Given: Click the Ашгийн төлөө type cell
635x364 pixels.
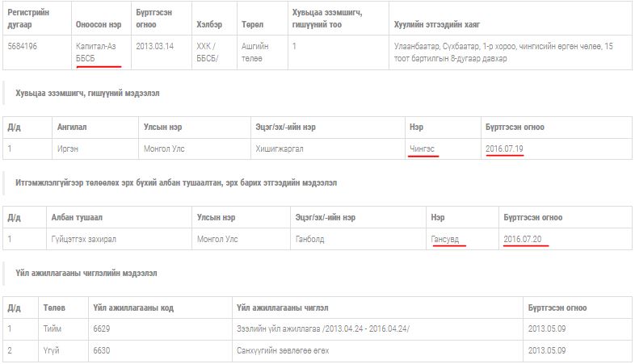Looking at the screenshot, I should point(256,52).
